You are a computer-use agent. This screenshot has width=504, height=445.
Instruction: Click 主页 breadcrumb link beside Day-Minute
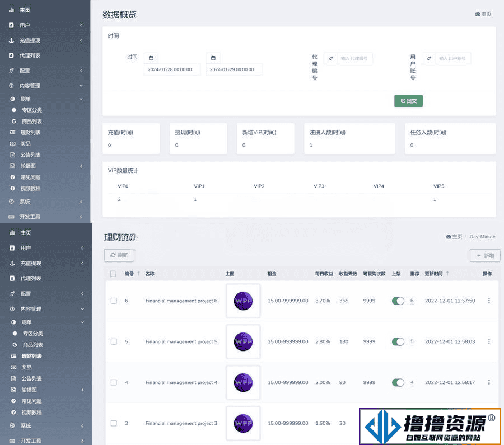[454, 236]
